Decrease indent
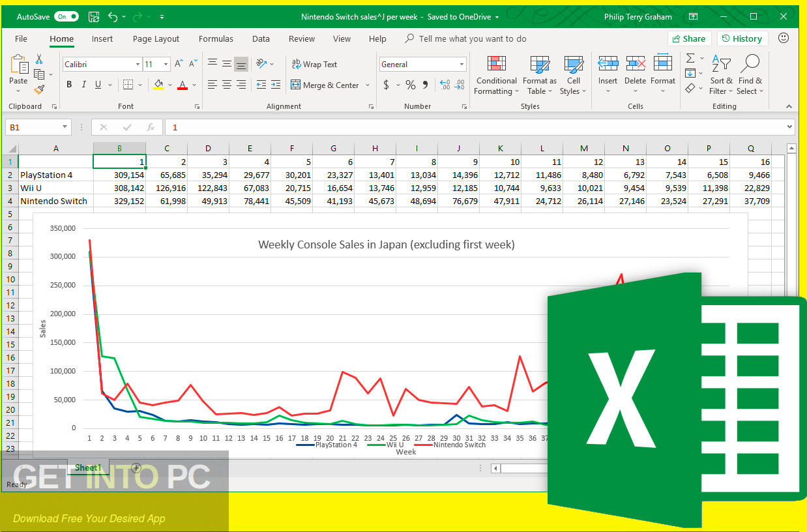This screenshot has width=807, height=532. coord(261,85)
